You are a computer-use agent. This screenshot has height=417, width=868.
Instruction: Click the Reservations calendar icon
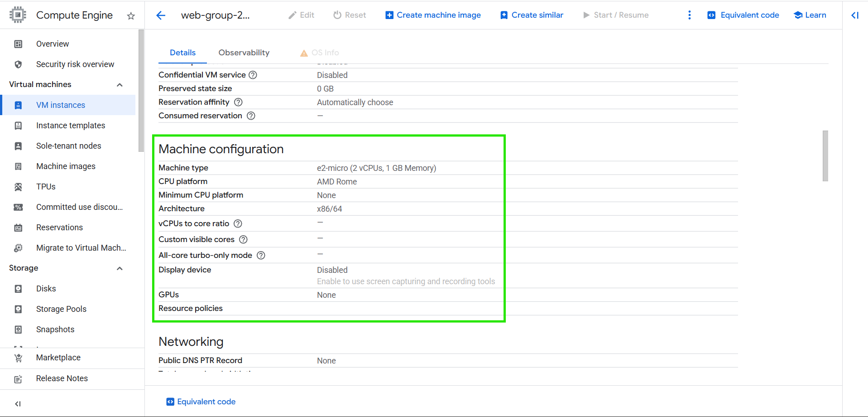pos(18,228)
